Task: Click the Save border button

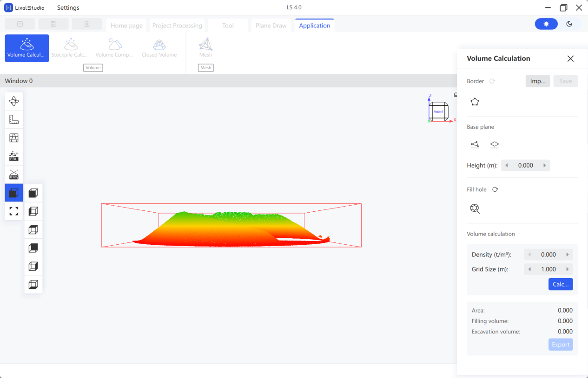Action: (x=565, y=81)
